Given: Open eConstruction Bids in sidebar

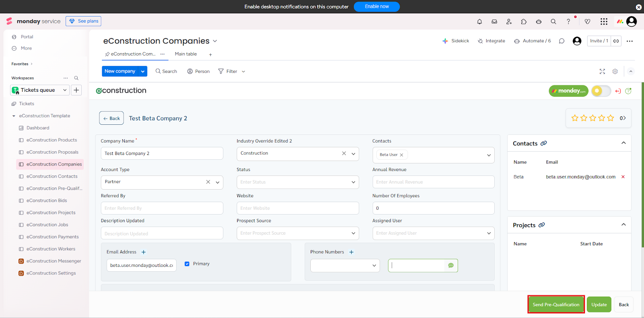Looking at the screenshot, I should 47,200.
